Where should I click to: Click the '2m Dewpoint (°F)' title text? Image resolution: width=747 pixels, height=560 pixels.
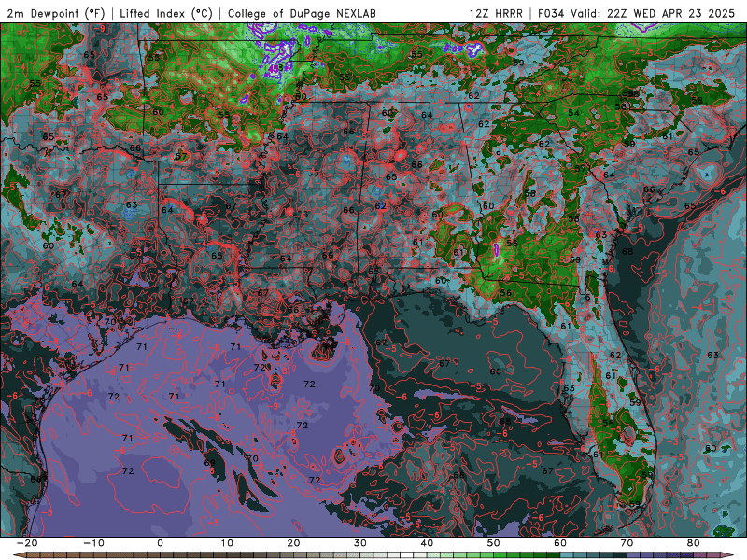pyautogui.click(x=55, y=13)
